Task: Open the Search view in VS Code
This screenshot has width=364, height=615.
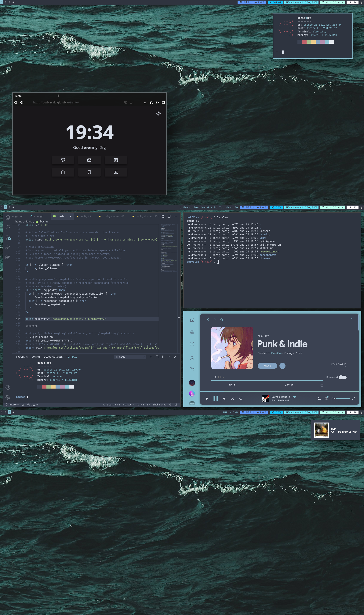Action: coord(8,227)
